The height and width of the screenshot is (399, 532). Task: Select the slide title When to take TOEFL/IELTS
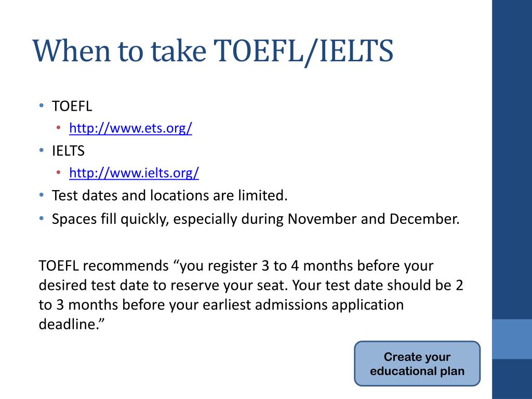213,51
